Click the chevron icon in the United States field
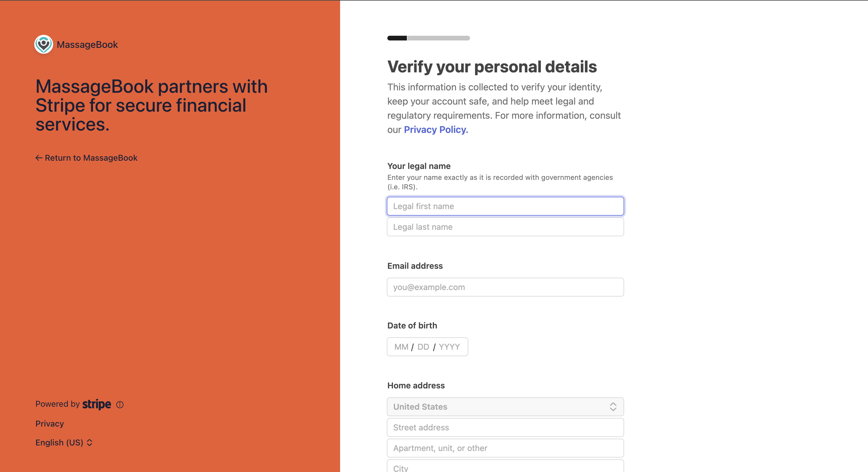This screenshot has height=472, width=868. point(613,407)
